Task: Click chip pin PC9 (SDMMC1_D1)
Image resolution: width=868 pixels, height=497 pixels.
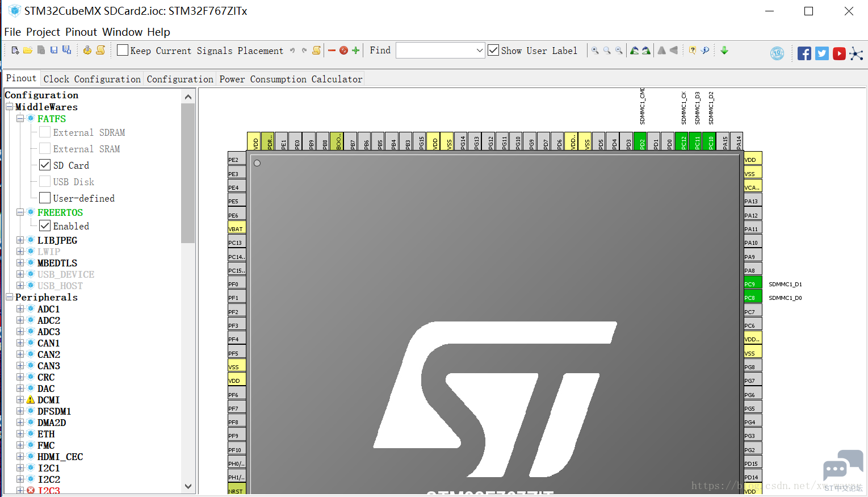Action: [x=753, y=283]
